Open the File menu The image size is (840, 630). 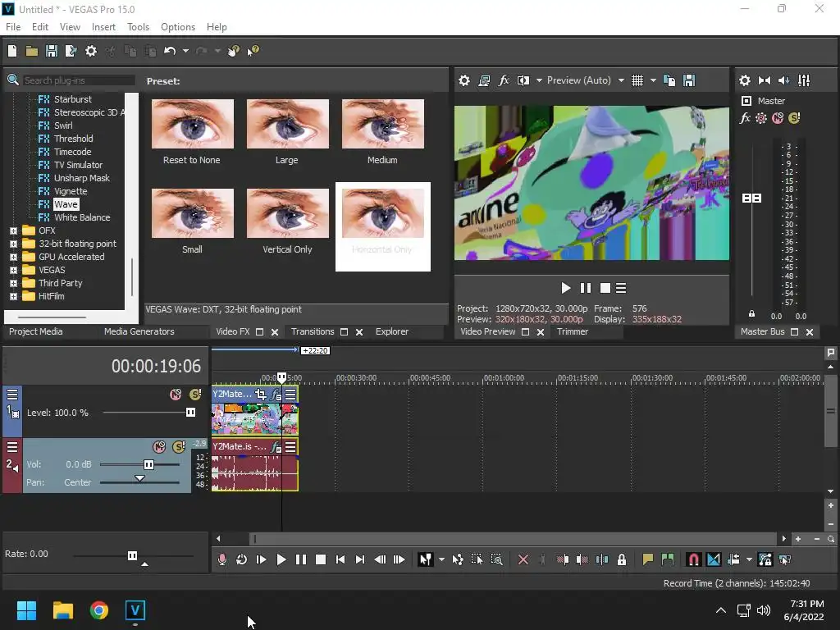tap(13, 27)
